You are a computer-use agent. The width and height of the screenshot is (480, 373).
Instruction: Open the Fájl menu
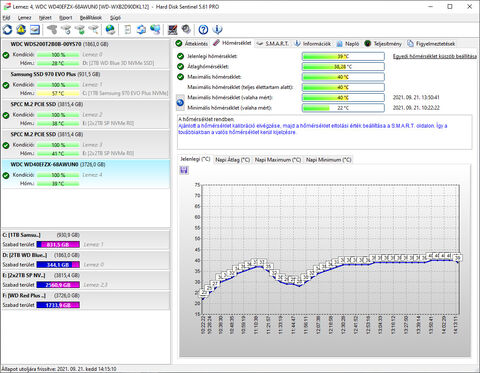(6, 18)
